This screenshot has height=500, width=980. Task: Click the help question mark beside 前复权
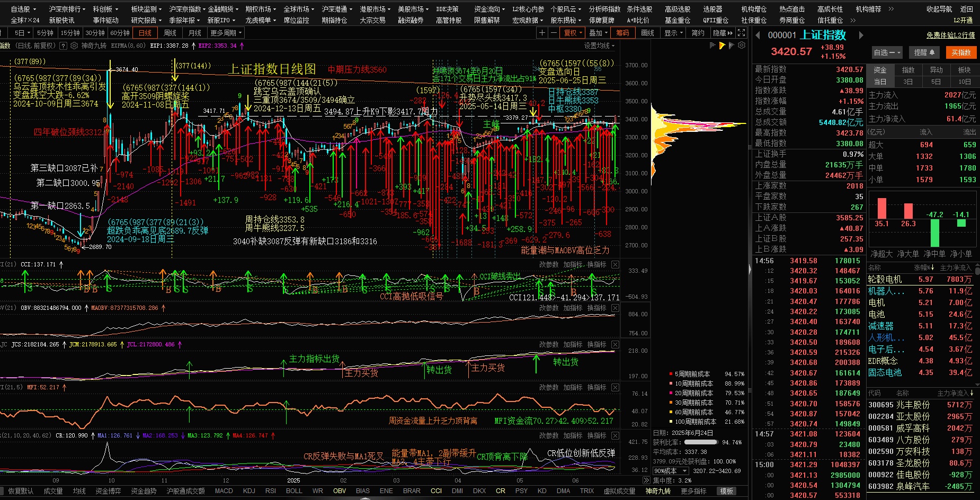coord(63,46)
